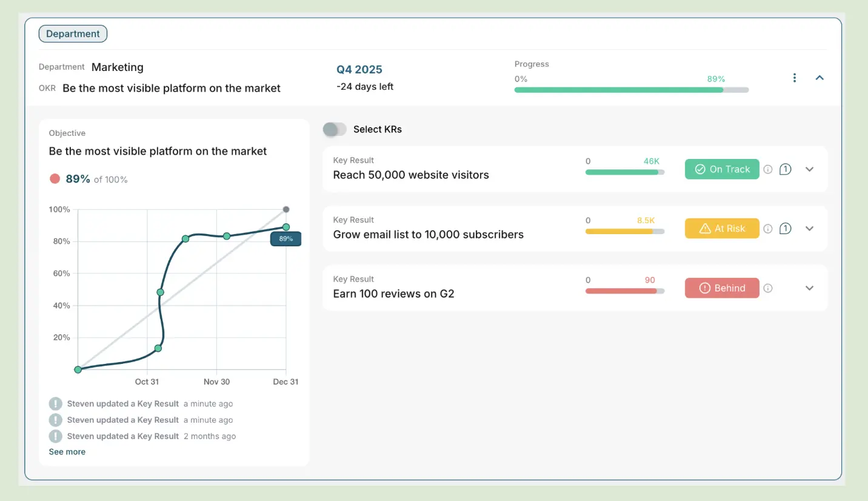Click the alert icon in the activity feed's first entry
This screenshot has width=868, height=501.
[x=55, y=403]
